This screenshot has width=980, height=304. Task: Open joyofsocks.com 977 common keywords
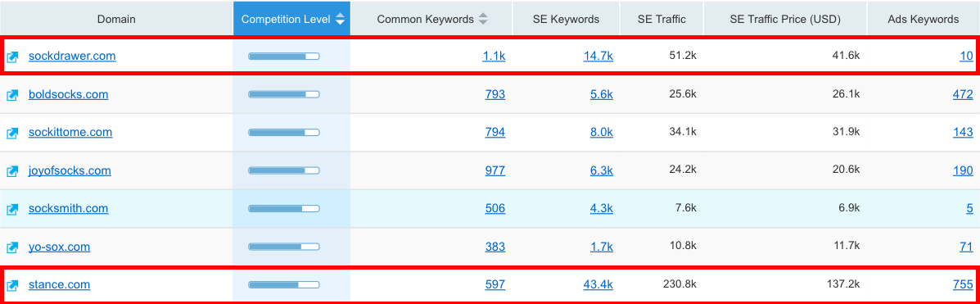click(x=495, y=170)
